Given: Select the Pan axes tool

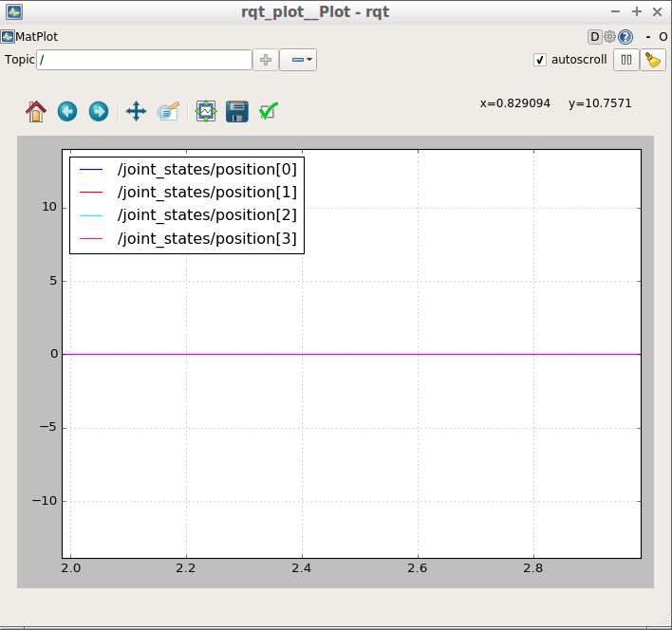Looking at the screenshot, I should point(137,111).
